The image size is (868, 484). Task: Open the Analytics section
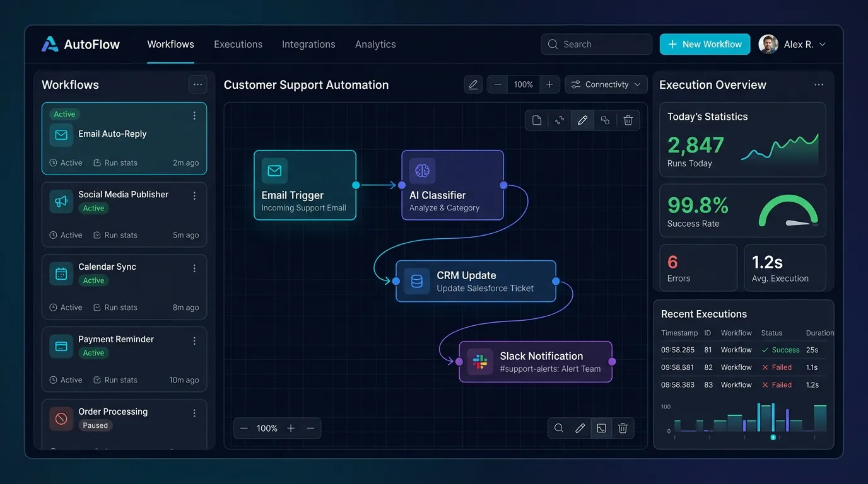(x=375, y=44)
